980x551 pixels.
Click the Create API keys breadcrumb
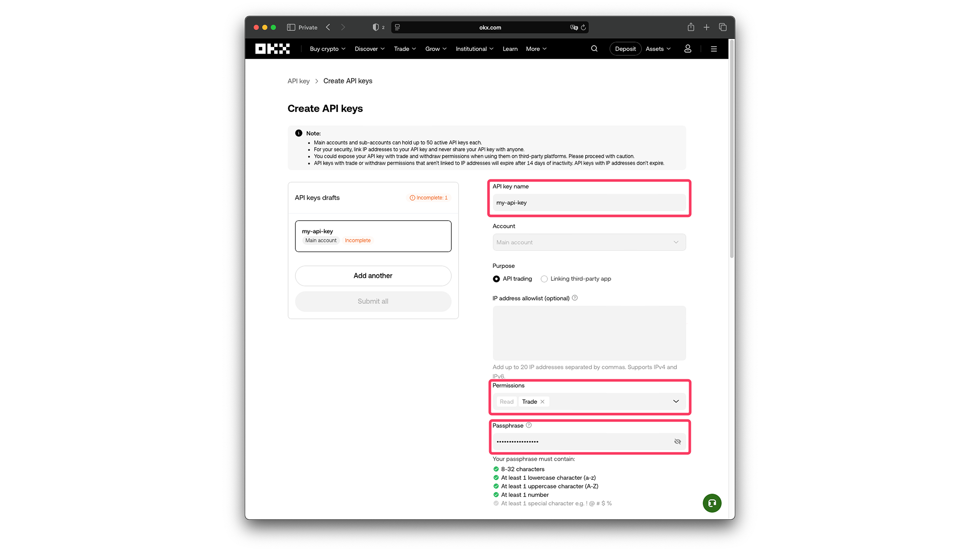pyautogui.click(x=348, y=81)
